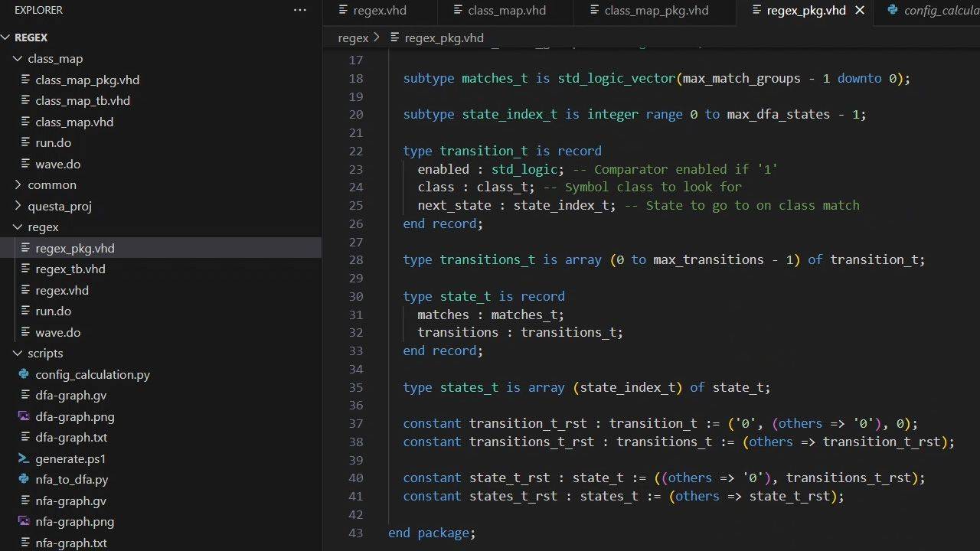Image resolution: width=980 pixels, height=551 pixels.
Task: Click the EXPLORER panel title
Action: pos(38,10)
